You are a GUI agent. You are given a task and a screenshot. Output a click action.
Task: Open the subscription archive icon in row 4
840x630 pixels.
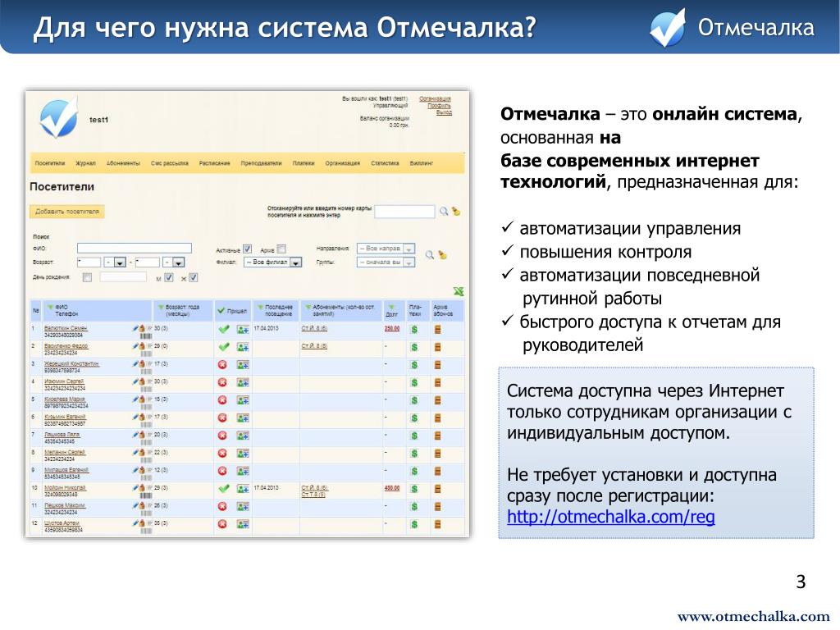(437, 382)
